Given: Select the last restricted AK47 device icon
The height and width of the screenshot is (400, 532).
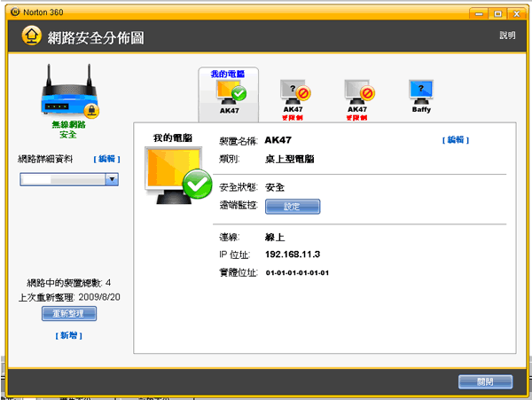Looking at the screenshot, I should click(359, 92).
